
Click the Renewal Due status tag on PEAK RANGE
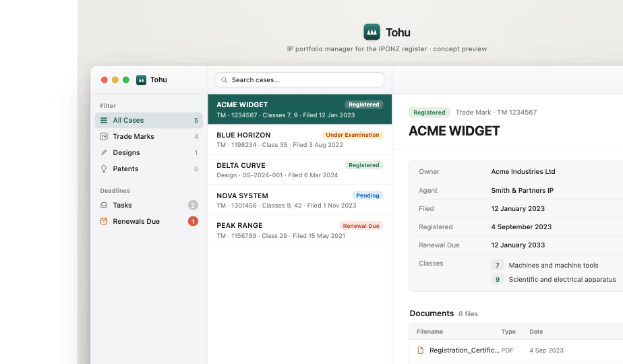pyautogui.click(x=361, y=226)
